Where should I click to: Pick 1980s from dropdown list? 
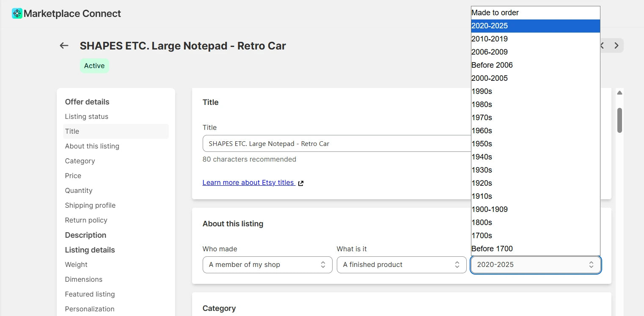[536, 104]
